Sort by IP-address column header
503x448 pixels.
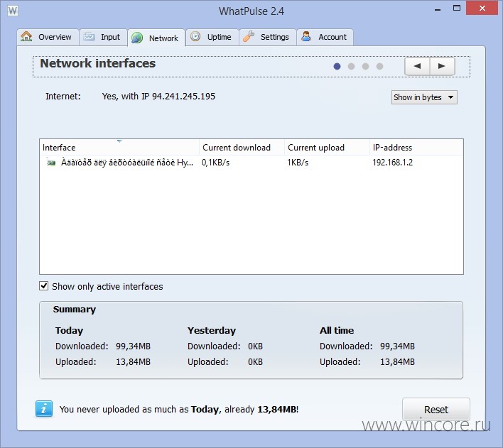416,148
